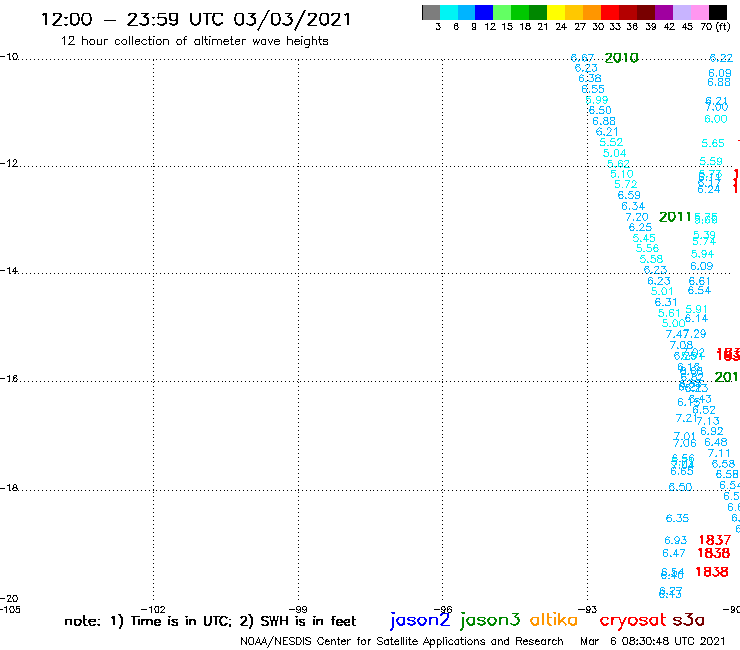Click the '12 hour collection of altimeter wave heights' subtitle
This screenshot has width=740, height=650.
(x=194, y=41)
